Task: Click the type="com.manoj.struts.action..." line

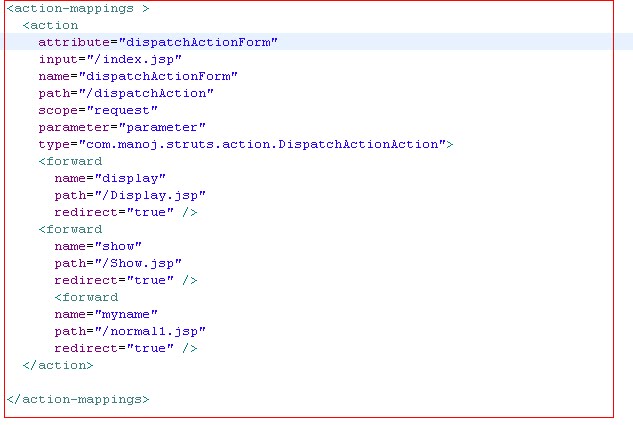Action: (x=246, y=144)
